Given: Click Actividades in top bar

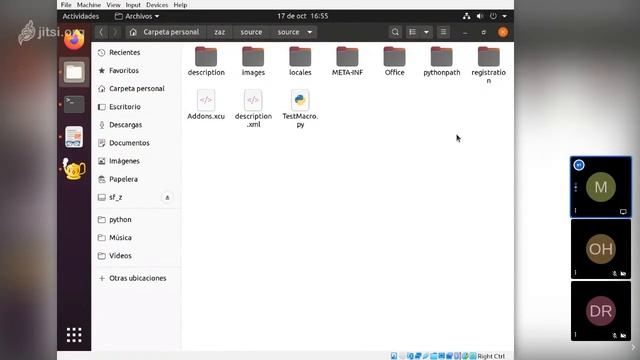Looking at the screenshot, I should tap(80, 16).
